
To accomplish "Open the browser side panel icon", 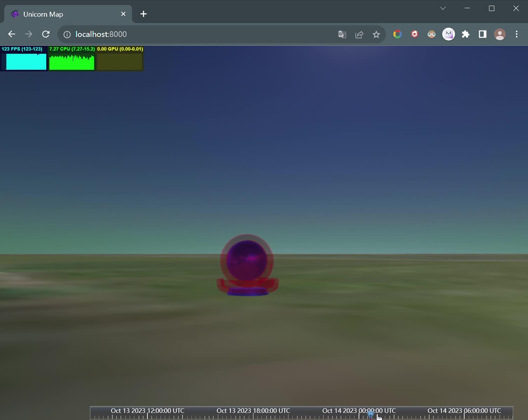I will [482, 34].
